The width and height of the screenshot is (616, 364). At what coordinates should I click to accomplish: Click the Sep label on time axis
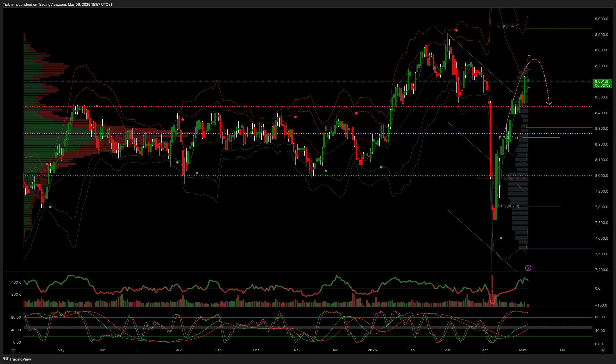pyautogui.click(x=218, y=350)
